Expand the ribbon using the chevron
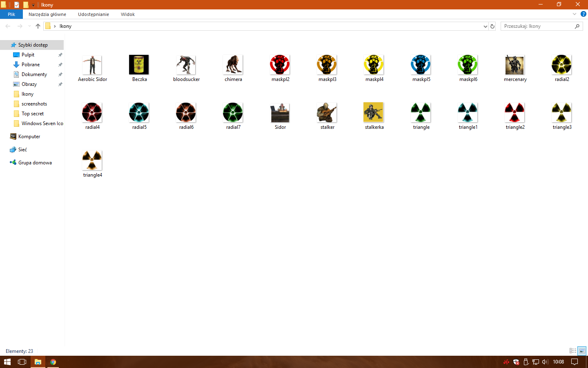This screenshot has height=368, width=588. [575, 14]
